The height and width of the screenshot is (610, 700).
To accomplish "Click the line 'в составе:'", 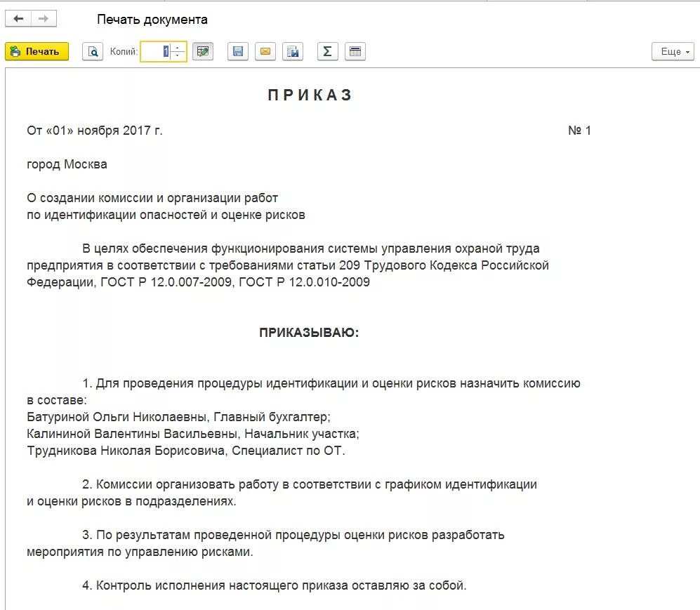I will tap(57, 400).
